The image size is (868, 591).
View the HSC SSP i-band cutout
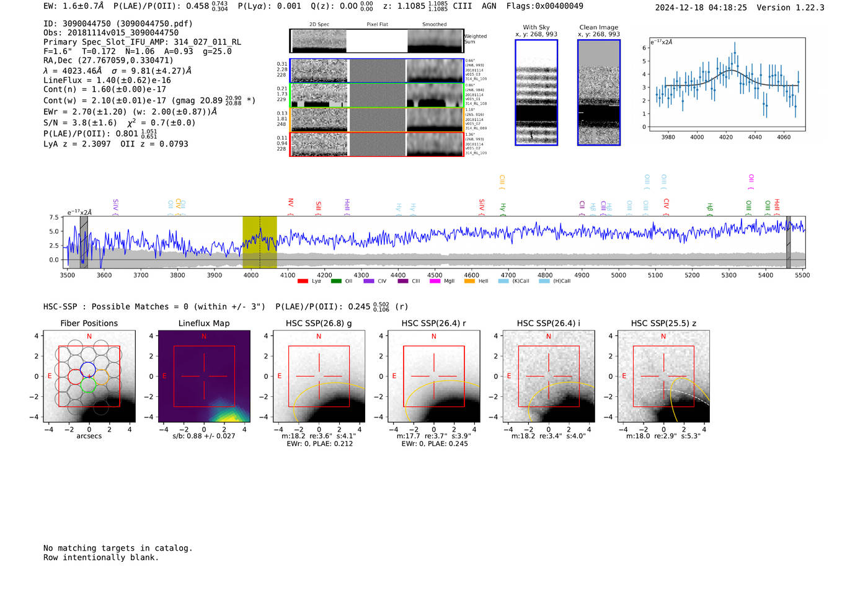tap(549, 376)
